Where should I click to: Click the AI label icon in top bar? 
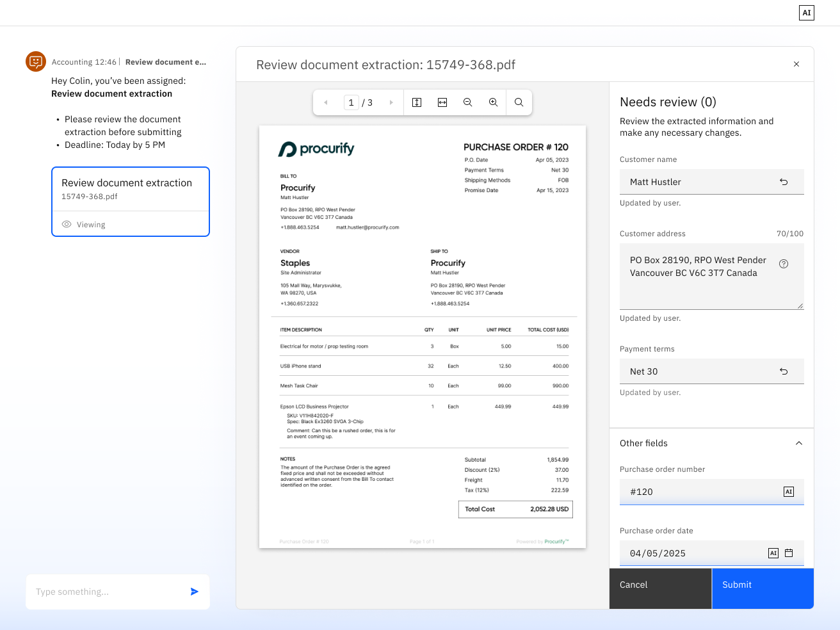pyautogui.click(x=807, y=13)
